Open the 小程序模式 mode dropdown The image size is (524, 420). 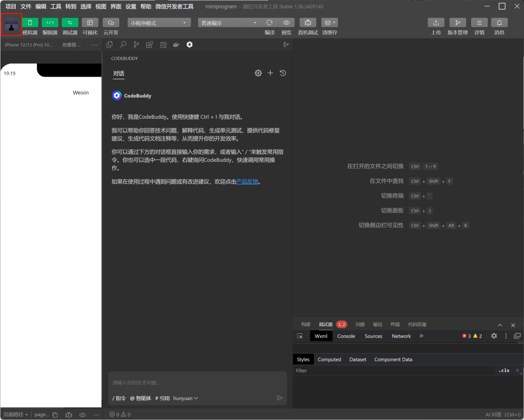click(159, 23)
